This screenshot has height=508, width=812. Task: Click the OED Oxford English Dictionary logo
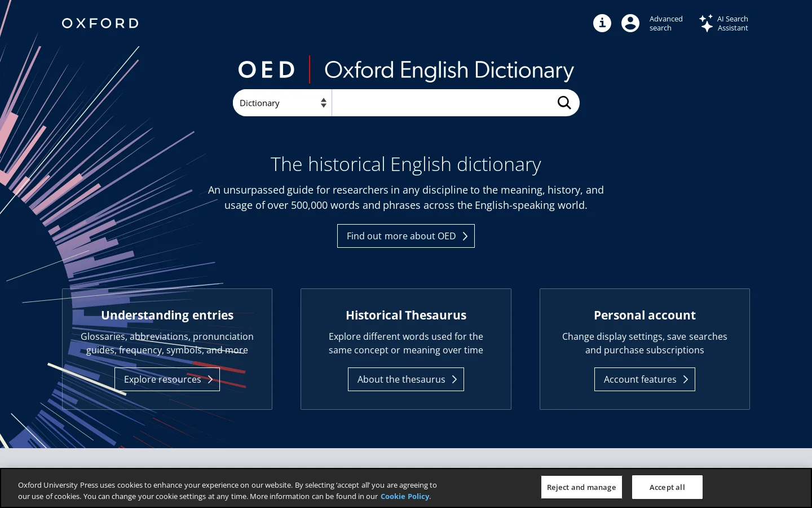pos(406,70)
